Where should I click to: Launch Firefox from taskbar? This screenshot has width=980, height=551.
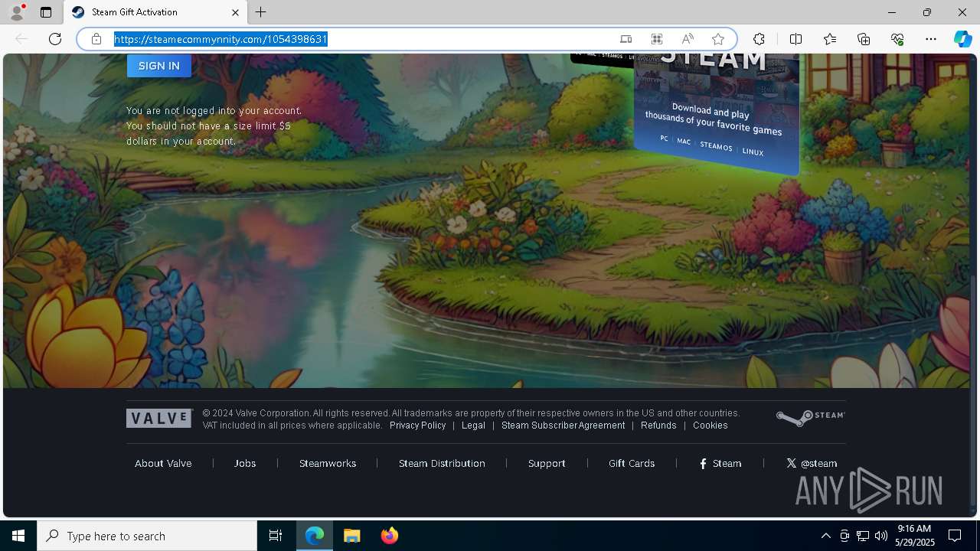click(390, 536)
